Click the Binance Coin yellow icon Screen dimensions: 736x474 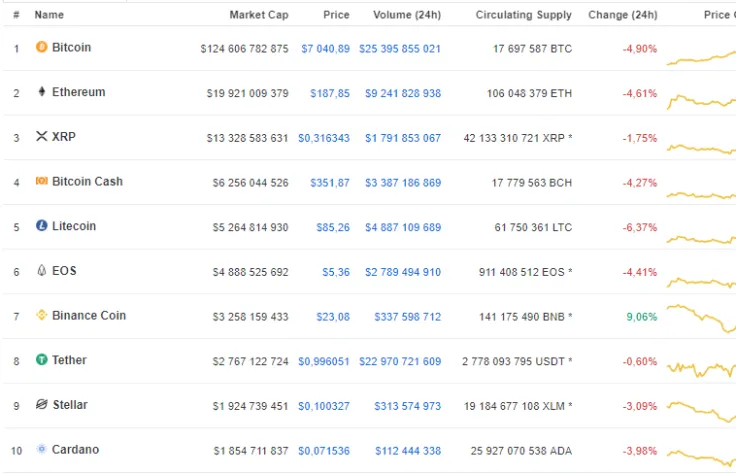(x=42, y=315)
